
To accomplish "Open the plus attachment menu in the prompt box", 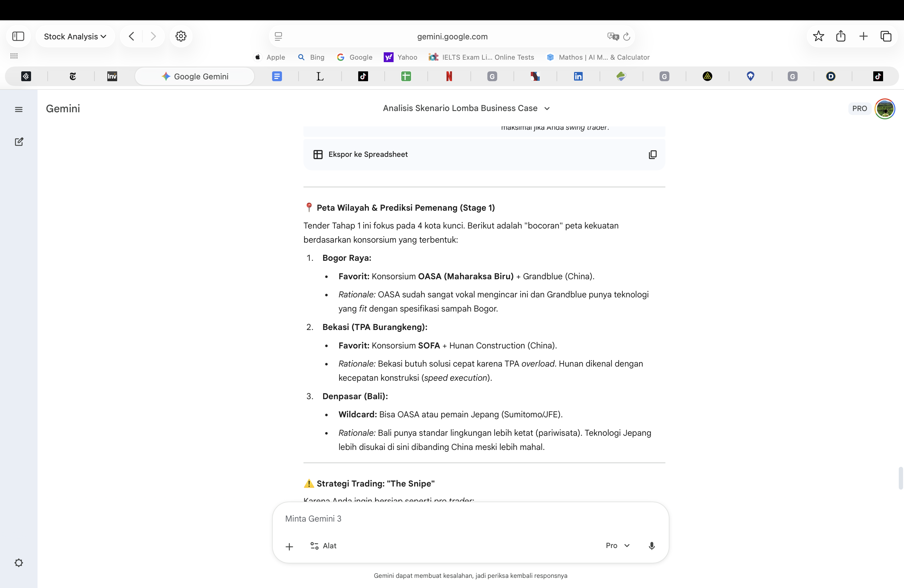I will pos(289,546).
